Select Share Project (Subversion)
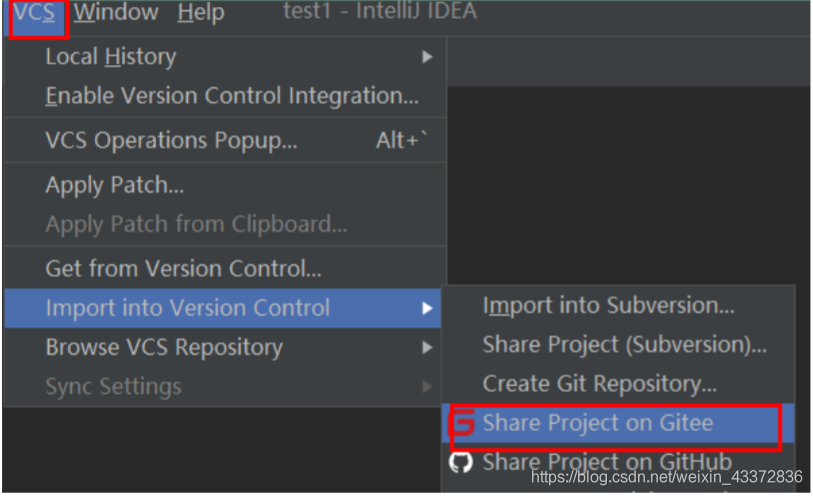This screenshot has width=813, height=496. coord(624,345)
